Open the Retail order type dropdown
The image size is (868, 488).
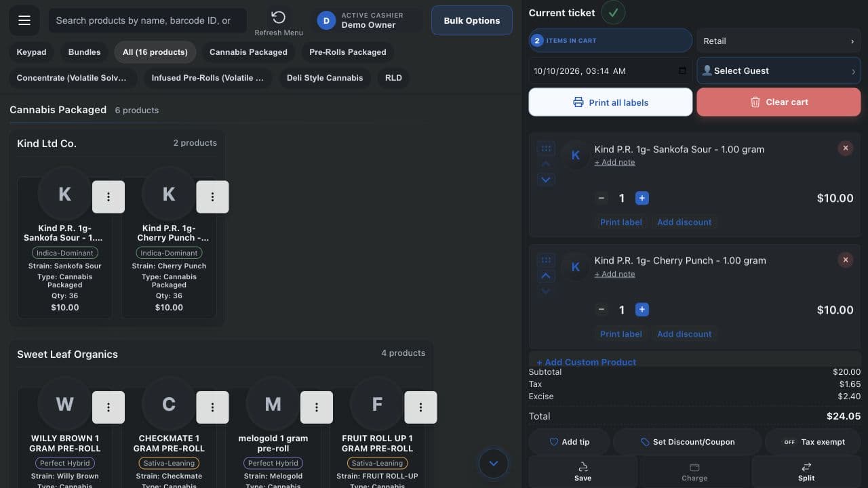click(x=778, y=41)
